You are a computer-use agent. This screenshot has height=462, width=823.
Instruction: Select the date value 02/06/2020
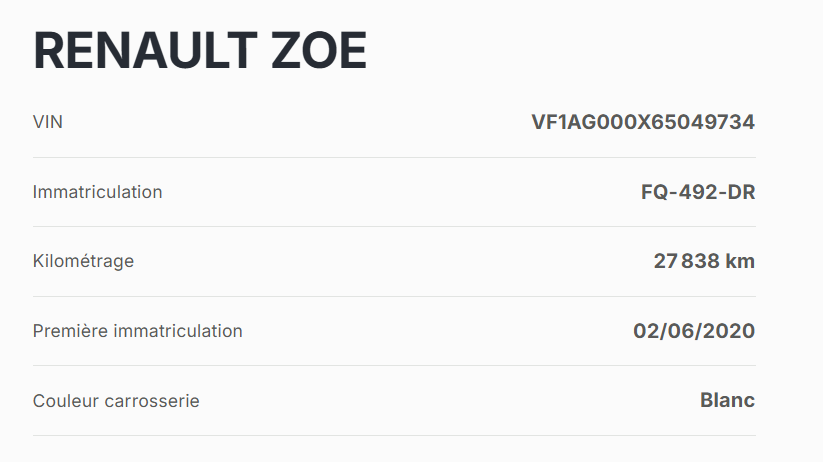pyautogui.click(x=694, y=331)
